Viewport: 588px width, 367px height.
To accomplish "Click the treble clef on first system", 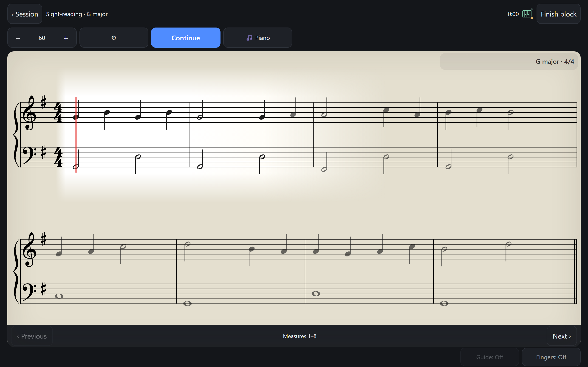I will point(29,113).
